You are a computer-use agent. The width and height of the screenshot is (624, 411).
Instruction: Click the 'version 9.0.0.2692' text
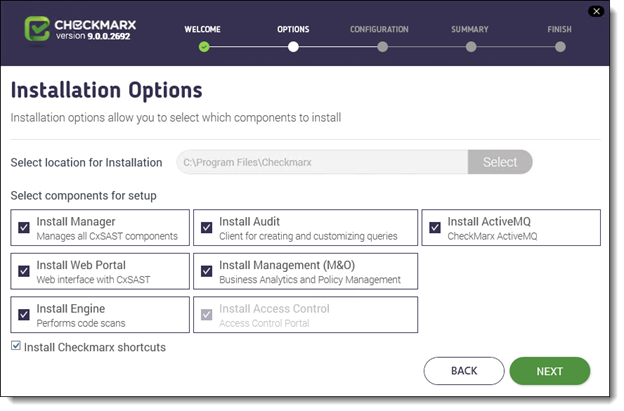click(93, 36)
